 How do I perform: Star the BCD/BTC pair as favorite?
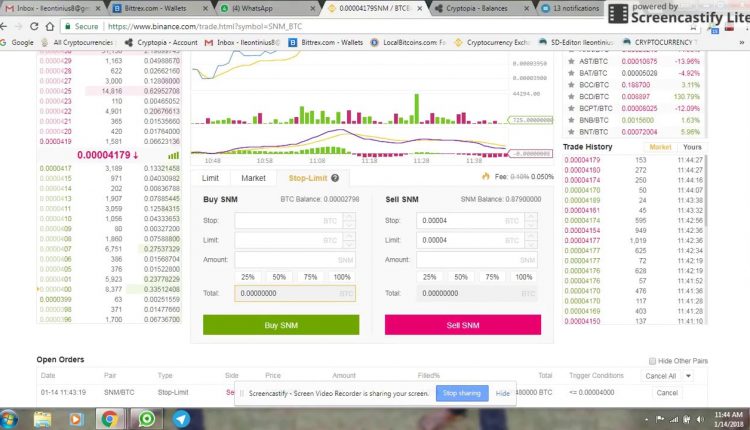tap(571, 97)
